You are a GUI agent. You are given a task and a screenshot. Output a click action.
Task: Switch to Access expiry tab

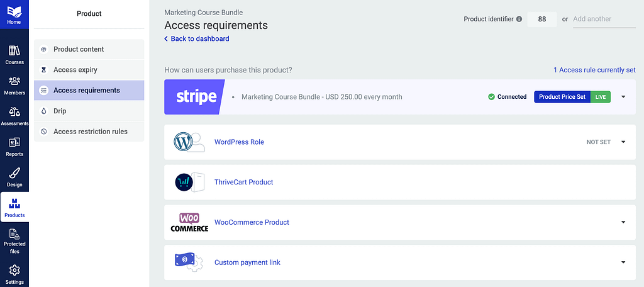click(x=89, y=70)
